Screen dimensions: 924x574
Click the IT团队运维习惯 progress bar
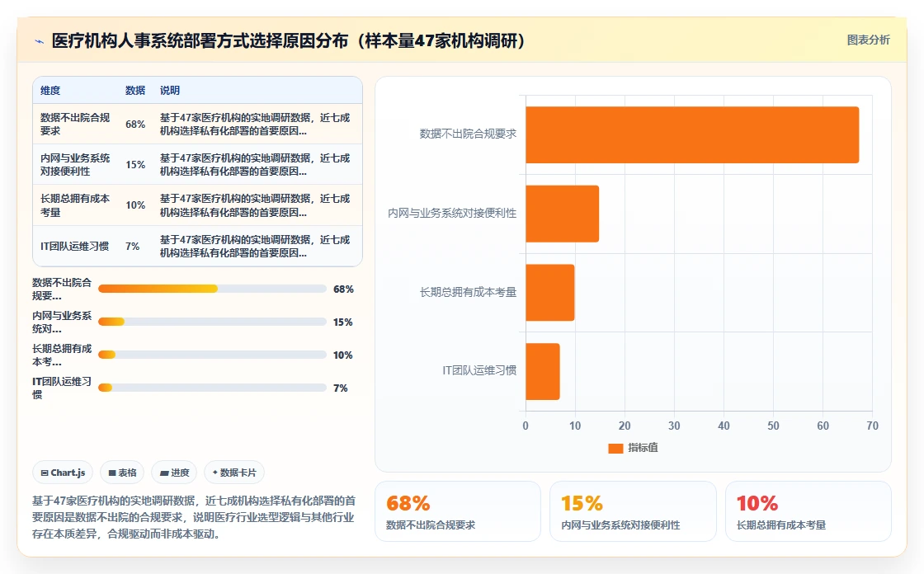click(x=212, y=388)
